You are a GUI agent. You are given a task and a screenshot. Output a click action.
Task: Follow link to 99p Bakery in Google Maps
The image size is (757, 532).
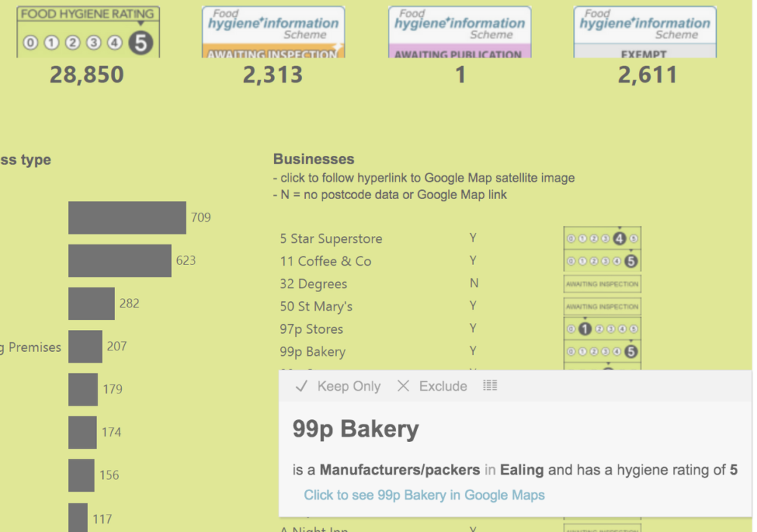[x=425, y=495]
